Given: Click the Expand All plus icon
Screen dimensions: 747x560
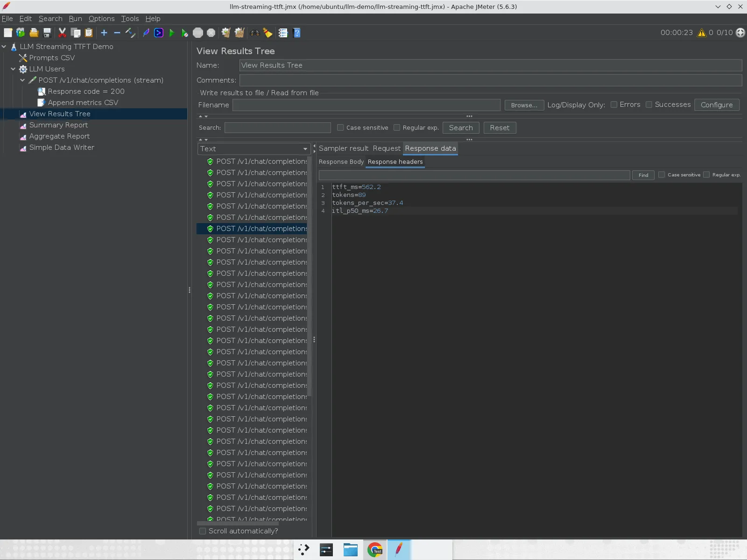Looking at the screenshot, I should (x=104, y=33).
